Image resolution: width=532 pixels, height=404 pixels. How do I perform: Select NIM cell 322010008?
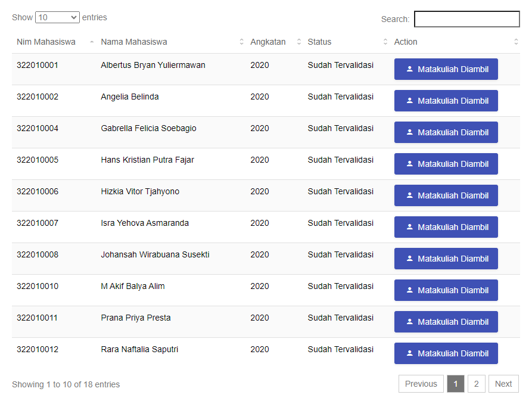[x=38, y=254]
